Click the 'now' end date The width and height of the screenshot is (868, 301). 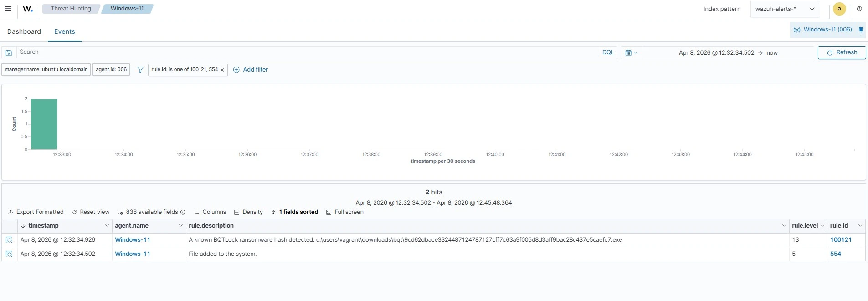772,53
